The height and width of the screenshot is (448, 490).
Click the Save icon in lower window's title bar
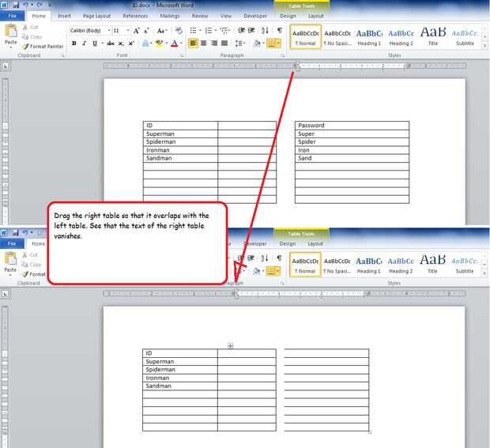click(16, 232)
